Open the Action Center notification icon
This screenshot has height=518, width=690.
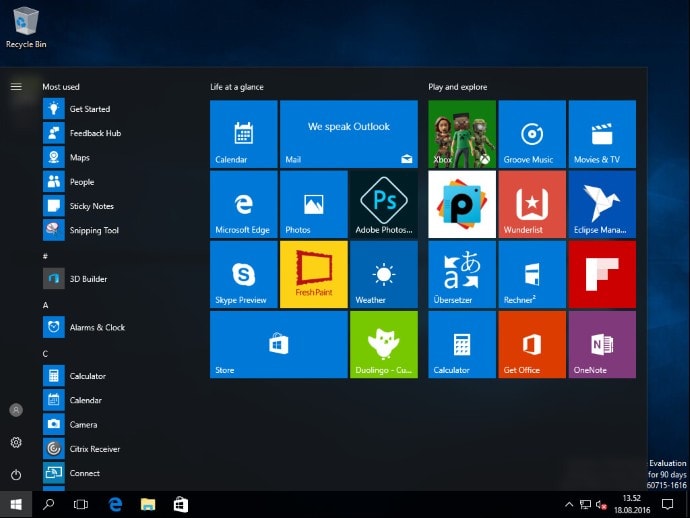(x=668, y=504)
